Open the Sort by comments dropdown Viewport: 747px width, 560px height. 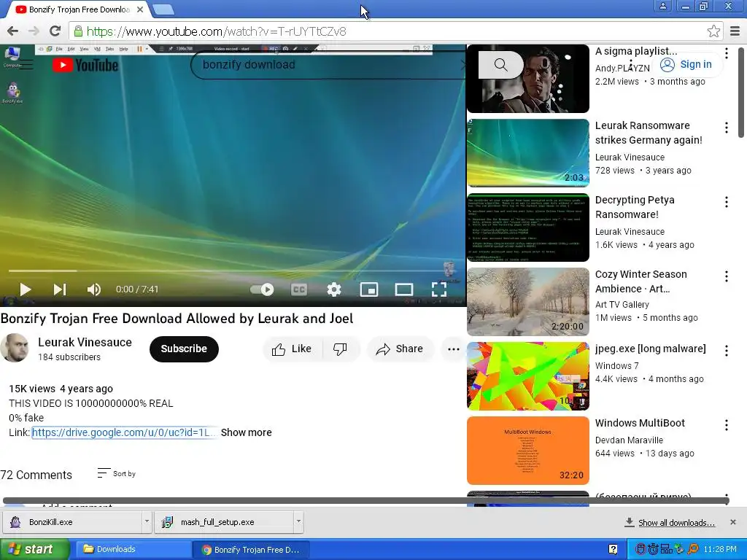[x=117, y=473]
